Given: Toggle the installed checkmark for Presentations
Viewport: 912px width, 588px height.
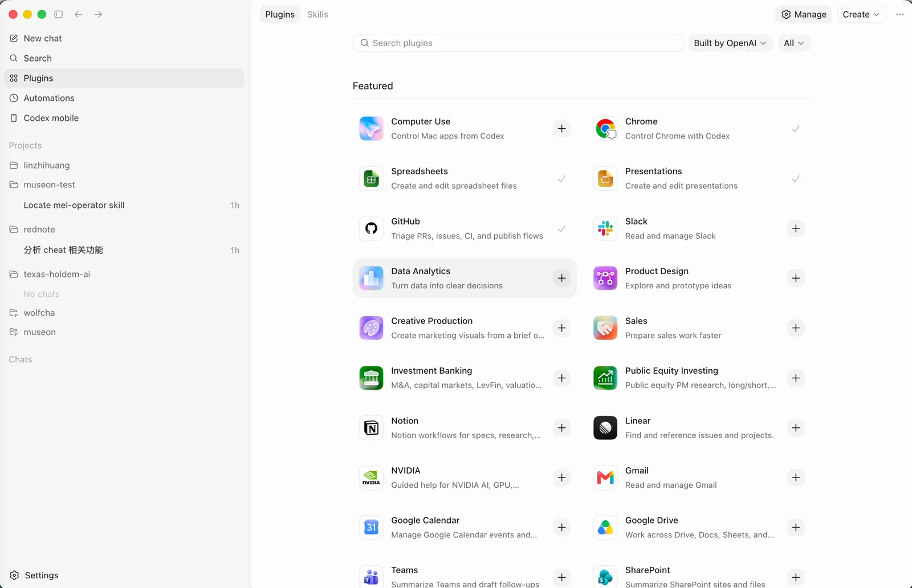Looking at the screenshot, I should pyautogui.click(x=796, y=179).
